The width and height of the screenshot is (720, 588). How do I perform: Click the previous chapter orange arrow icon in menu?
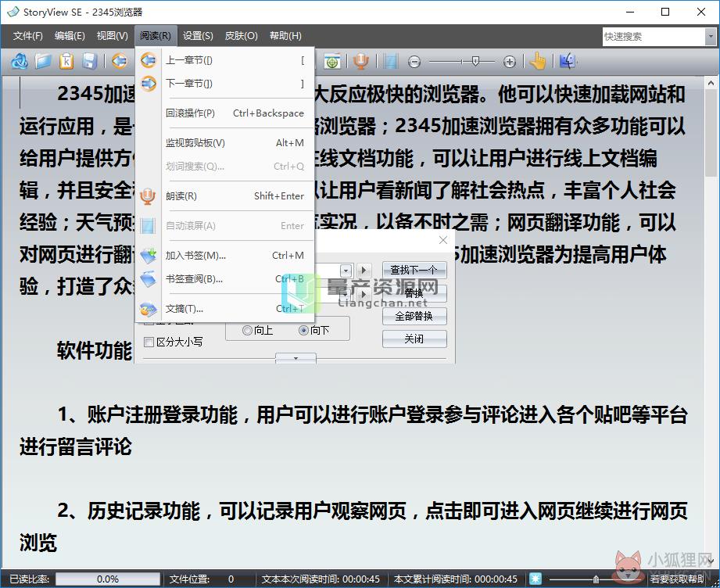[149, 60]
